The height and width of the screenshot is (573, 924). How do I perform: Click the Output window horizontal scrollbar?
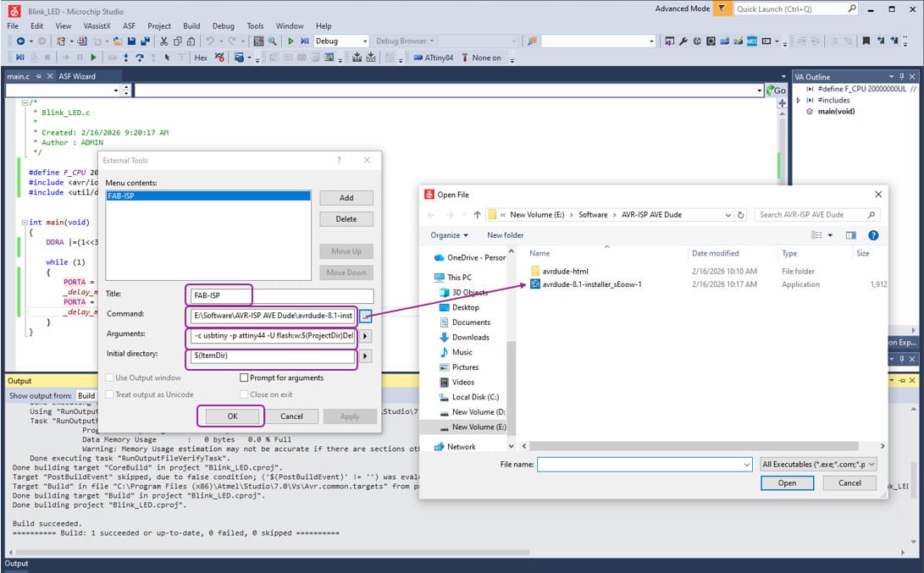click(272, 553)
